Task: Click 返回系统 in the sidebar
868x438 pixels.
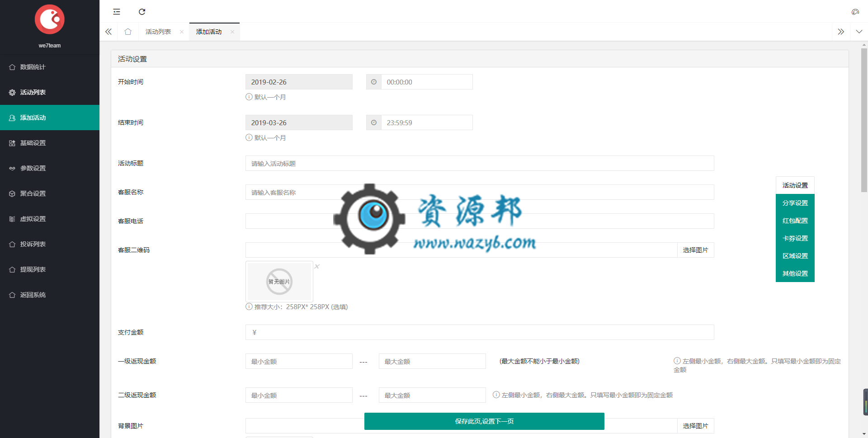Action: (50, 295)
